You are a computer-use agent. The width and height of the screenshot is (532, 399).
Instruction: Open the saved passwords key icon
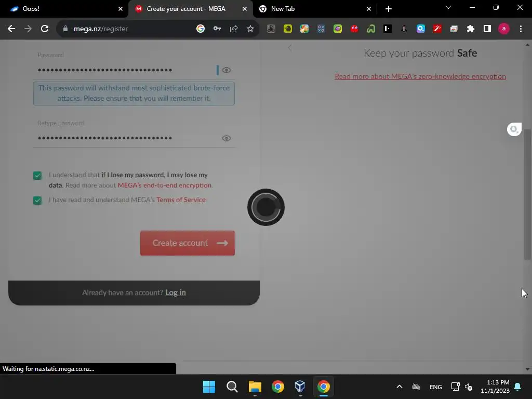pyautogui.click(x=217, y=29)
